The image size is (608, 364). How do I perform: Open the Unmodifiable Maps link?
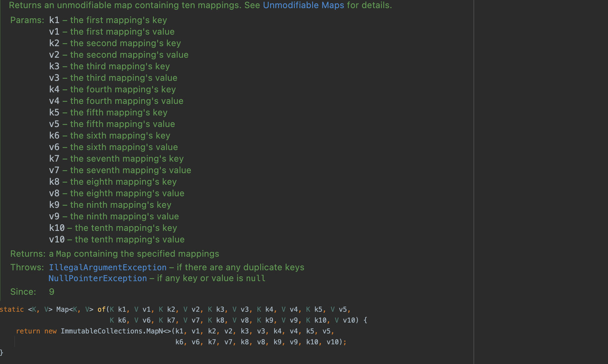pyautogui.click(x=303, y=5)
